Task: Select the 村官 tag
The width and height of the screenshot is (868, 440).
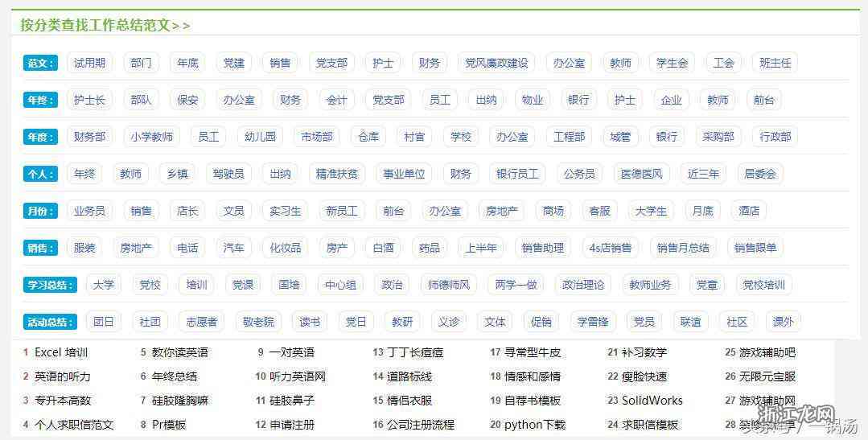Action: [x=414, y=137]
